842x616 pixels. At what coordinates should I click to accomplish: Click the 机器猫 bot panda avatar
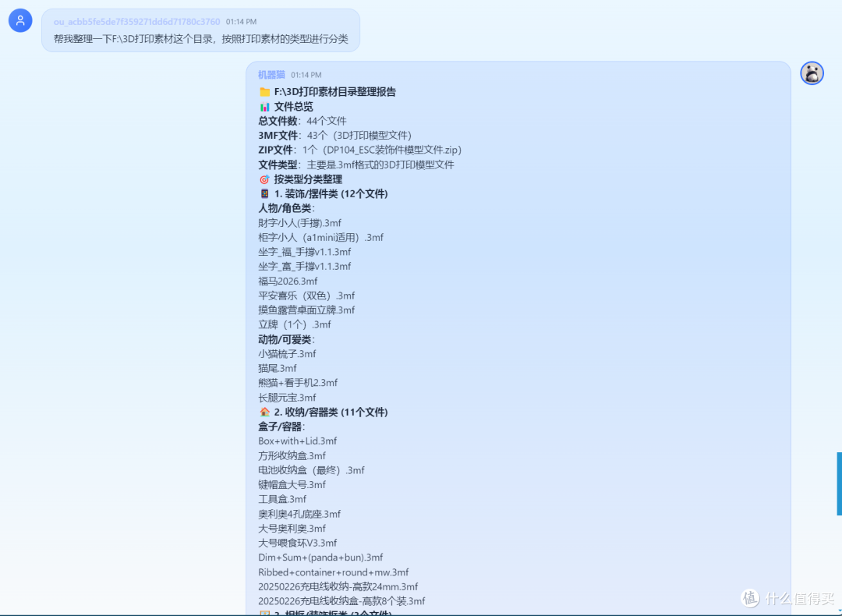pyautogui.click(x=812, y=73)
